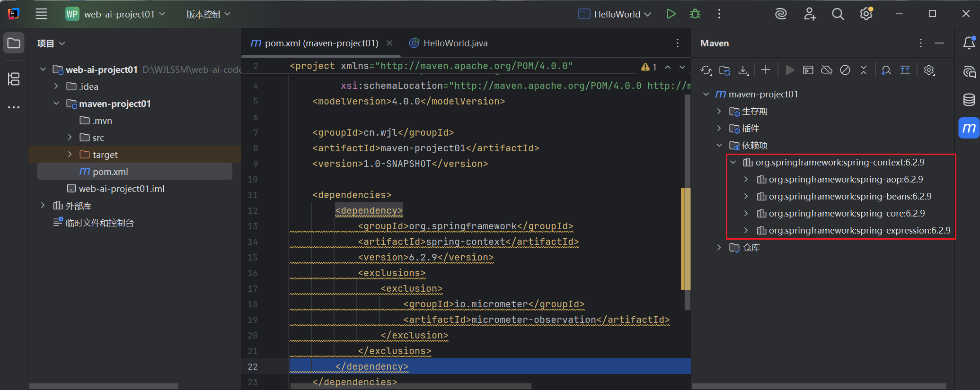Jump to next highlighted problem arrow

(682, 67)
